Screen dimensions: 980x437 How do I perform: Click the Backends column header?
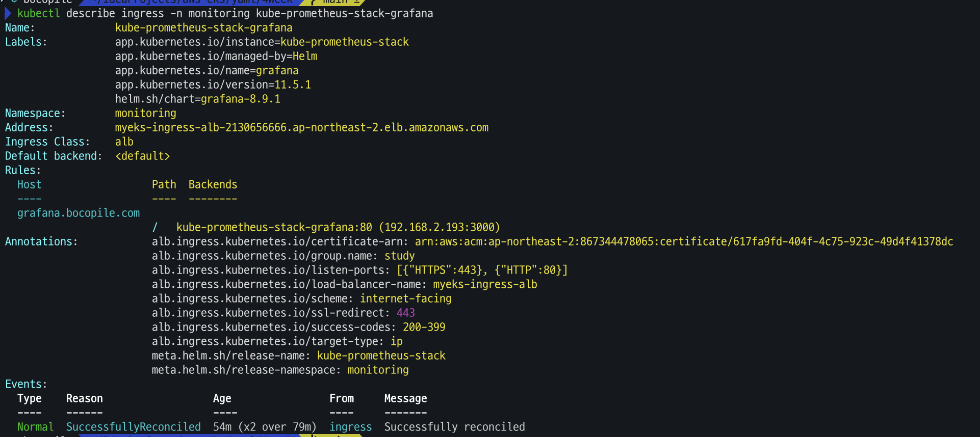point(213,184)
